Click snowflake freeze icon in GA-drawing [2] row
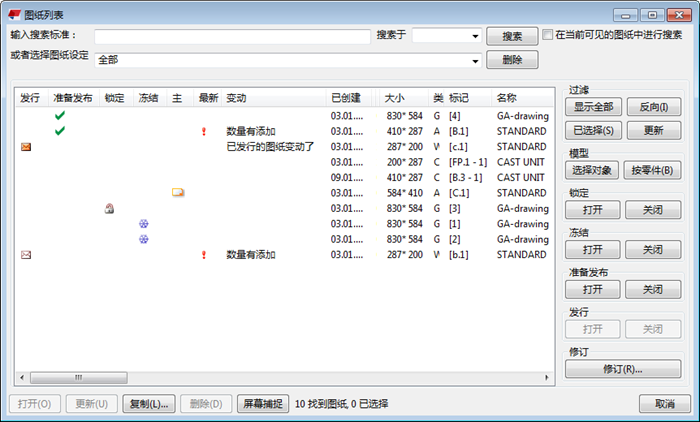This screenshot has width=700, height=422. coord(143,239)
